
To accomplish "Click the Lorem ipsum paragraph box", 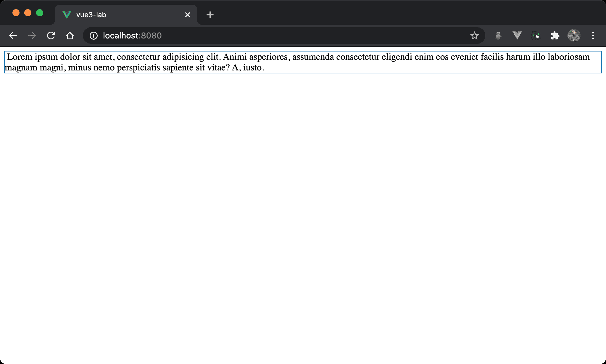I will point(303,62).
